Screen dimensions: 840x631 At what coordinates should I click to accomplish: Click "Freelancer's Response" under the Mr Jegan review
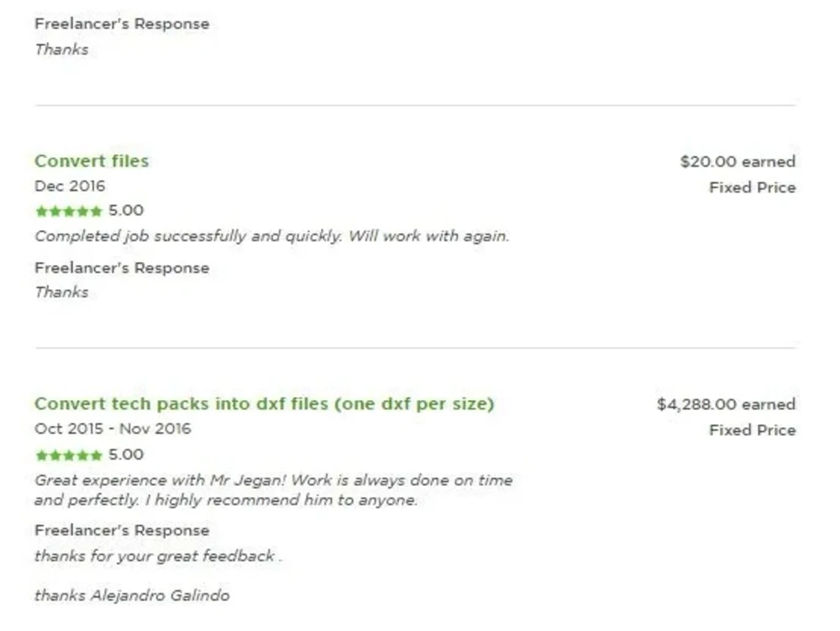pos(122,531)
